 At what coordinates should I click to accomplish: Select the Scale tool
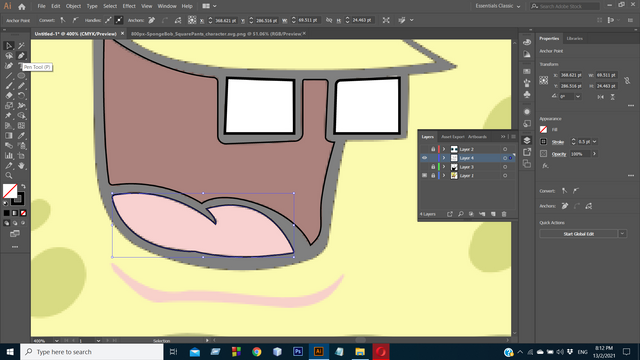pyautogui.click(x=9, y=105)
